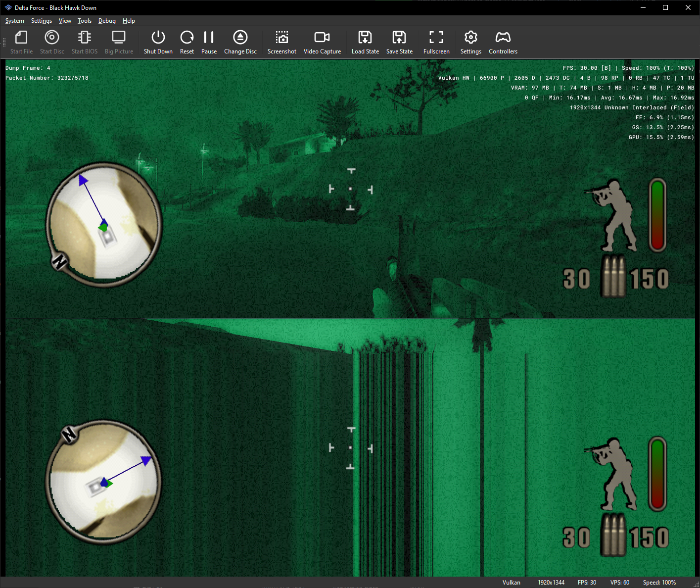Viewport: 700px width, 588px height.
Task: Click the "Dump Frame: 4" overlay text
Action: [x=28, y=68]
